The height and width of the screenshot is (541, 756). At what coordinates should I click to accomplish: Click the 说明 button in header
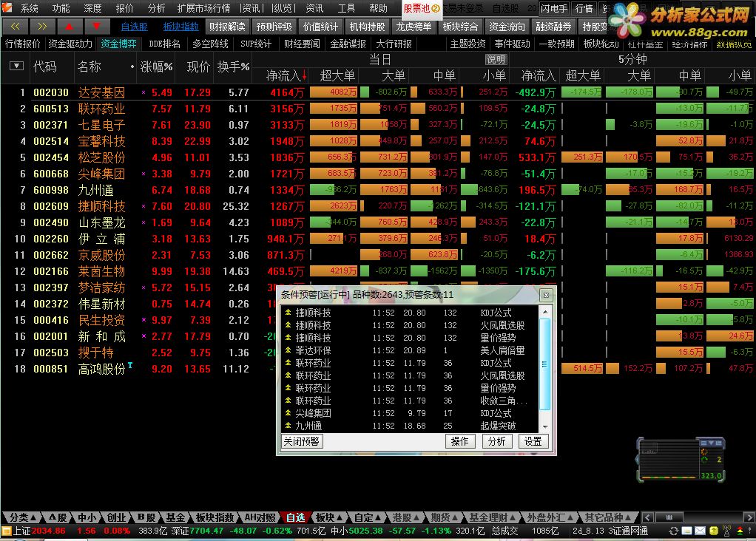click(x=496, y=59)
